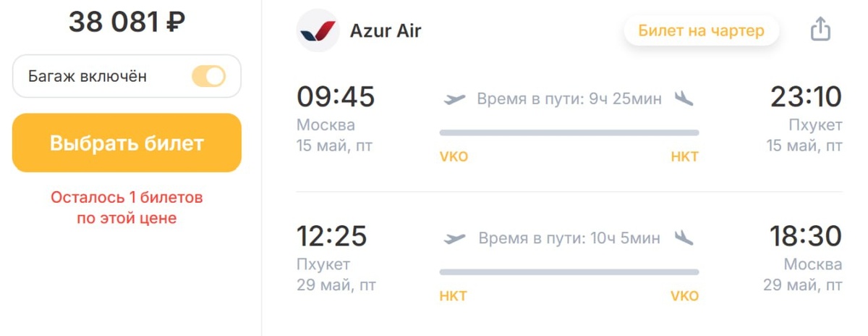Click the VKO airport code on return flight
868x336 pixels.
(x=684, y=296)
